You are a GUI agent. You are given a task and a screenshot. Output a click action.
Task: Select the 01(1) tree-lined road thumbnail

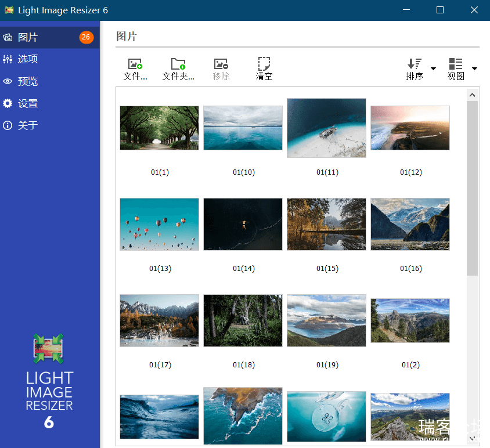(x=160, y=128)
